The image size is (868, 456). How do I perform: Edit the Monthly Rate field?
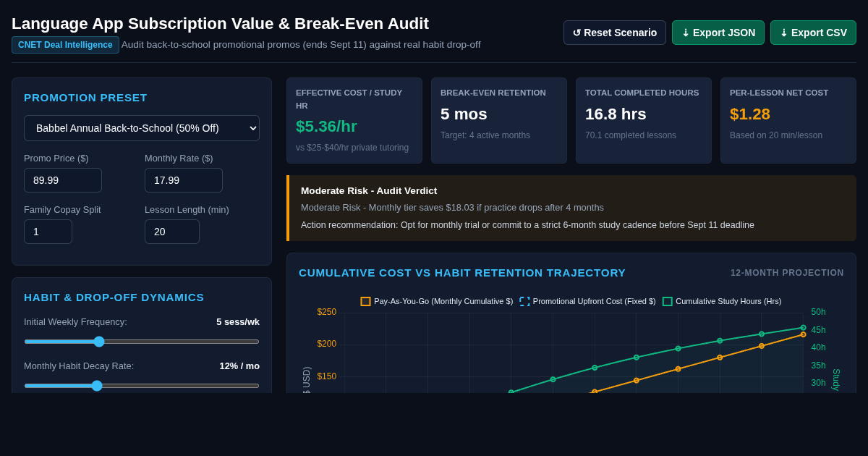coord(184,180)
